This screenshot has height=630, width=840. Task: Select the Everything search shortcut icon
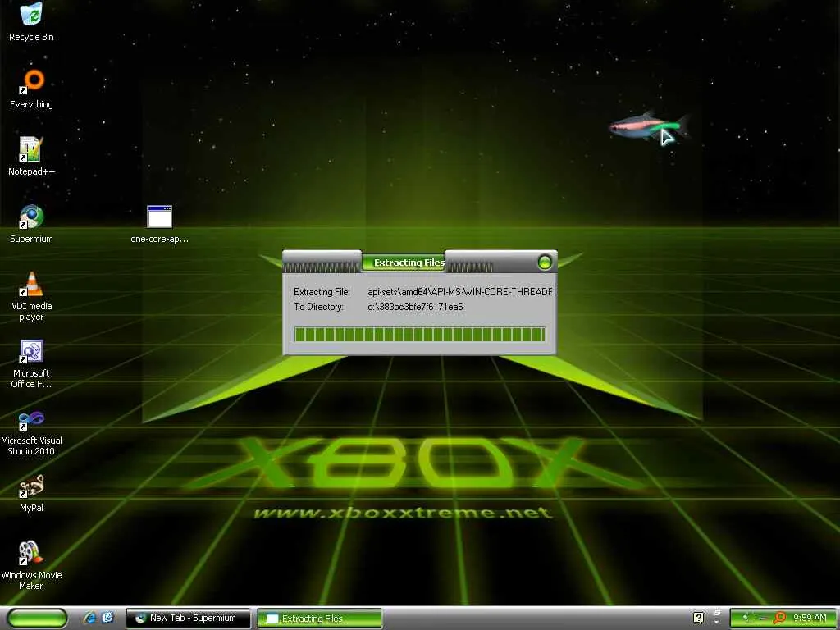point(32,81)
